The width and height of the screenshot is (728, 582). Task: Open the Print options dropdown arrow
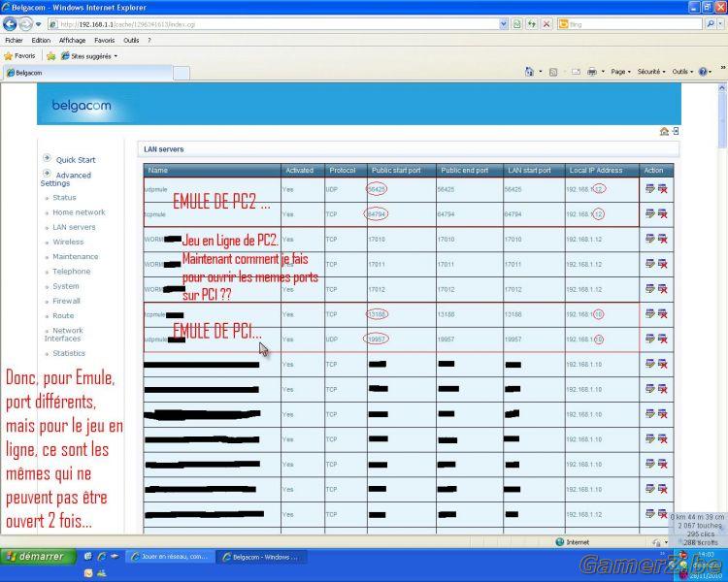click(603, 72)
